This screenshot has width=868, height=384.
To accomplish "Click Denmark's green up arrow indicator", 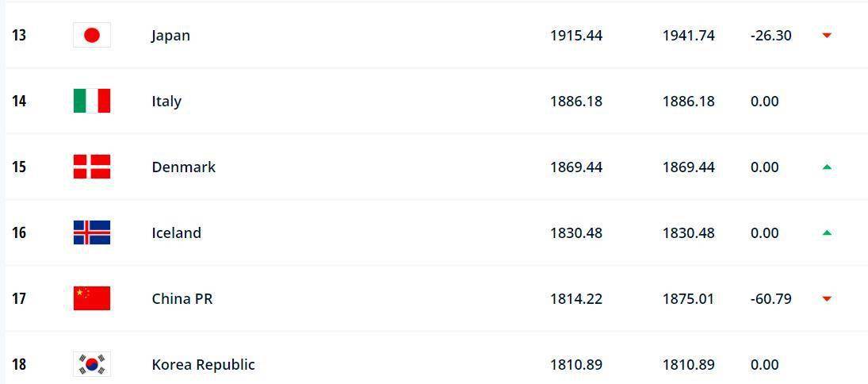I will (x=827, y=167).
